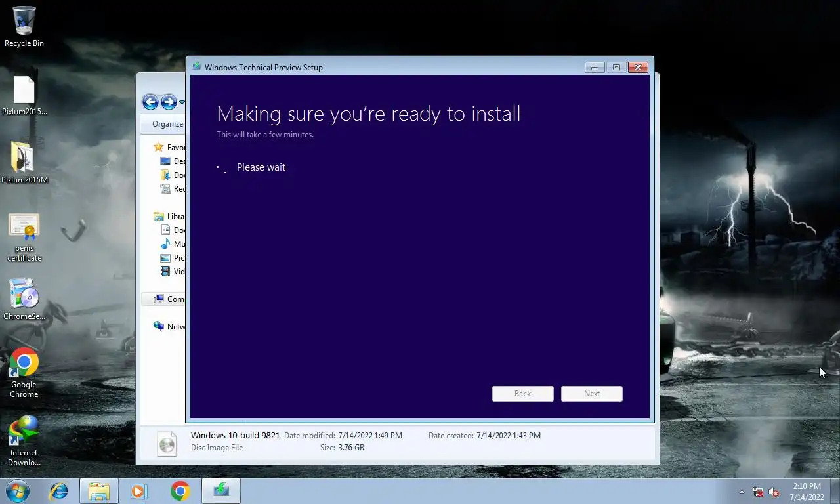Select Documents library in navigation pane
The width and height of the screenshot is (840, 504).
tap(173, 230)
